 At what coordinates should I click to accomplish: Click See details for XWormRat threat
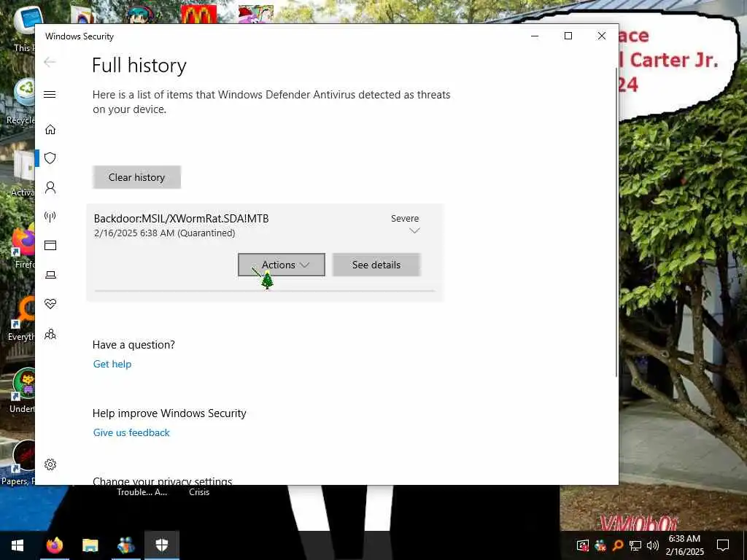tap(376, 265)
